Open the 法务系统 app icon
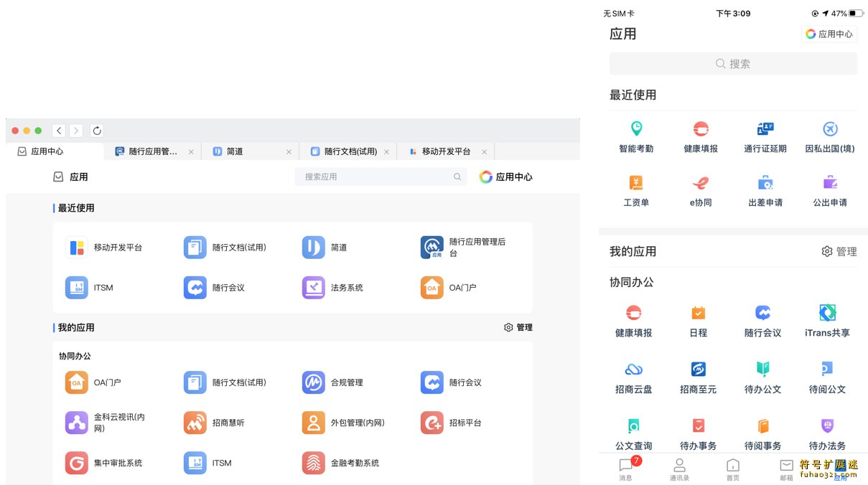The height and width of the screenshot is (485, 868). click(x=313, y=288)
